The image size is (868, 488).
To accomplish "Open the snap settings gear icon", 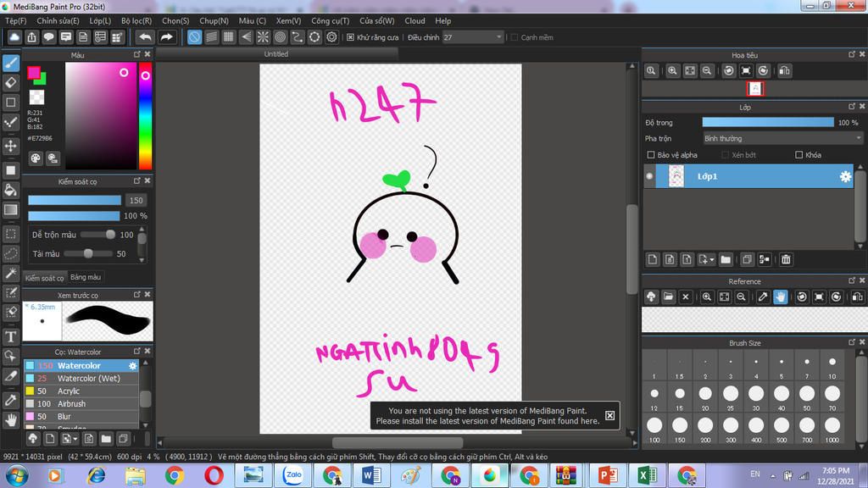I will click(x=331, y=37).
